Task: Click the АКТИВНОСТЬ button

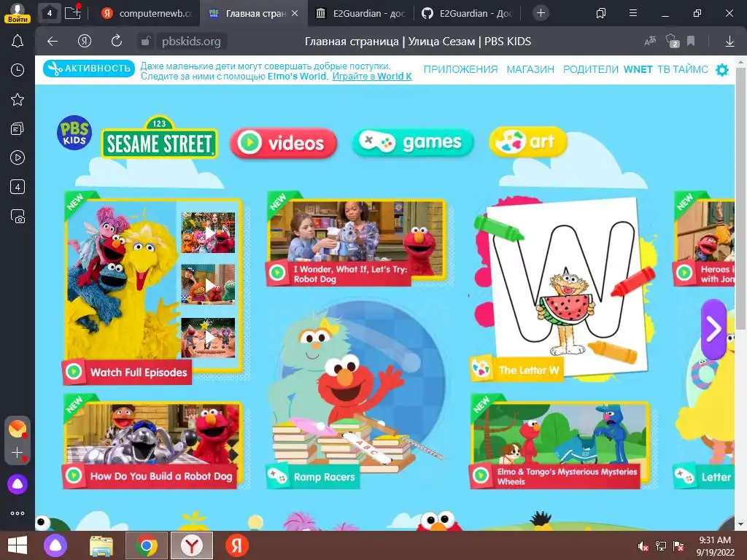Action: (89, 68)
